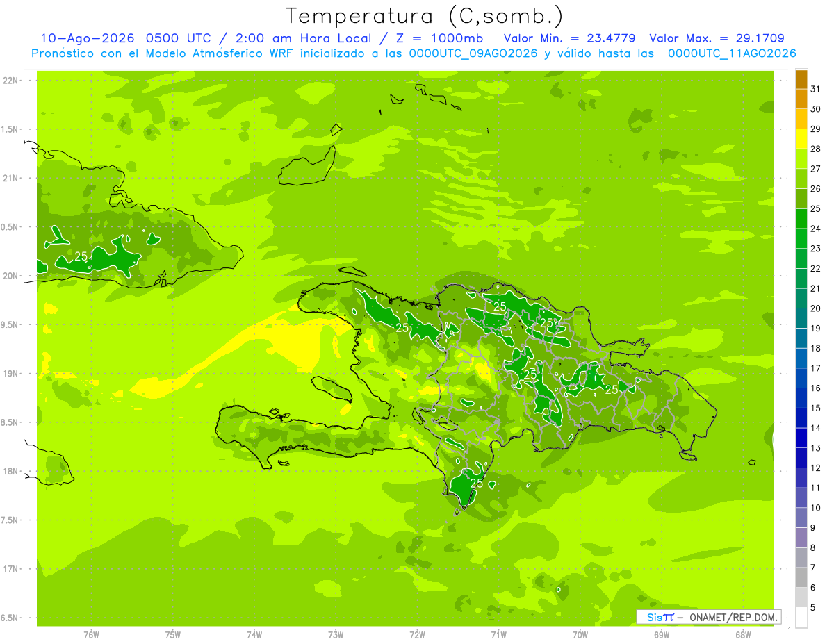Click the '74W' longitude axis label

pyautogui.click(x=254, y=635)
